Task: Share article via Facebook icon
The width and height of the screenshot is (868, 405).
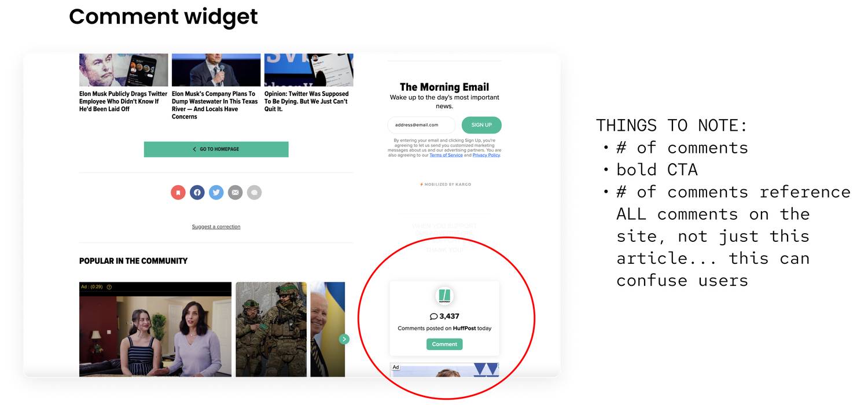Action: (197, 192)
